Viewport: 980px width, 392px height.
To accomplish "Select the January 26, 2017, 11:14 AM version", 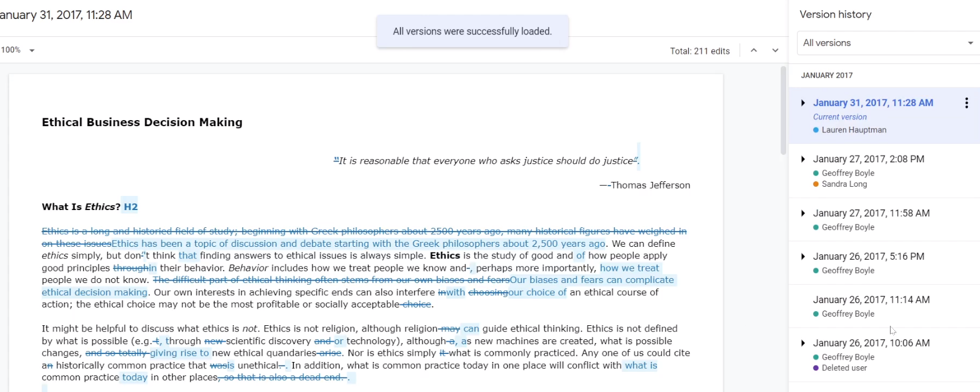I will pos(871,300).
